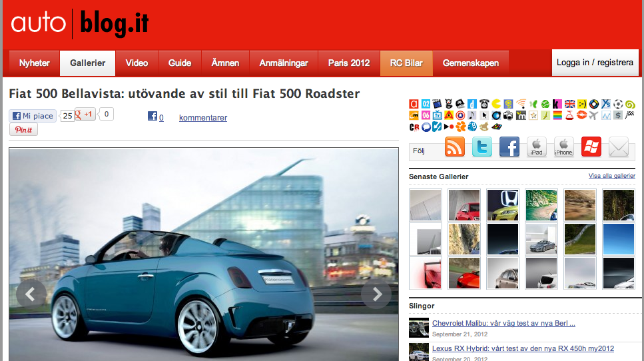644x361 pixels.
Task: Open the Gemenskapen tab
Action: coord(471,63)
